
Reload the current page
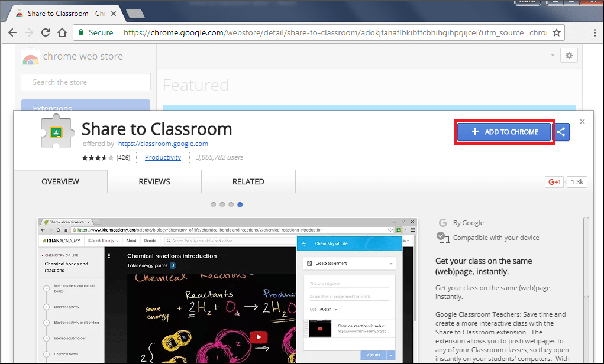(46, 32)
